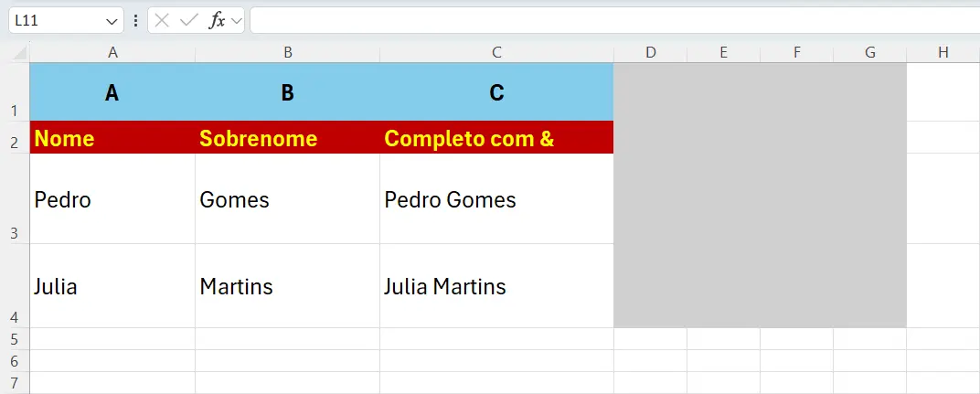The width and height of the screenshot is (980, 394).
Task: Select the cell containing Pedro Gomes
Action: [496, 199]
